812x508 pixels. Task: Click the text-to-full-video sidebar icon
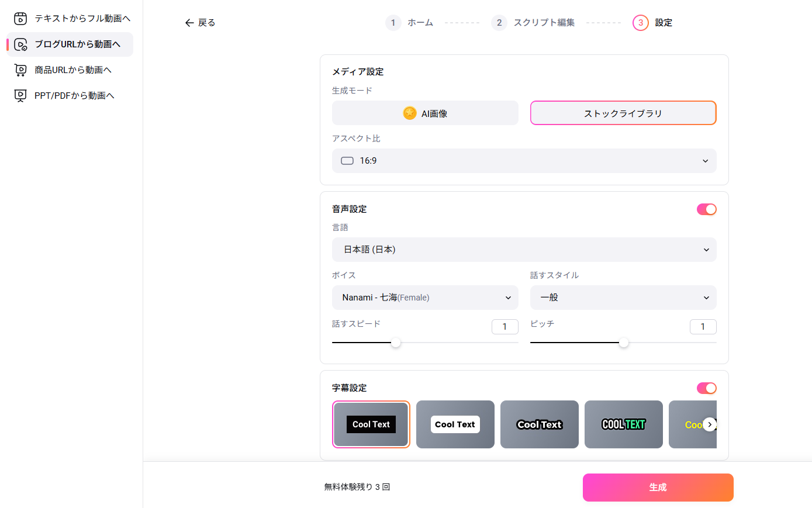(x=20, y=19)
